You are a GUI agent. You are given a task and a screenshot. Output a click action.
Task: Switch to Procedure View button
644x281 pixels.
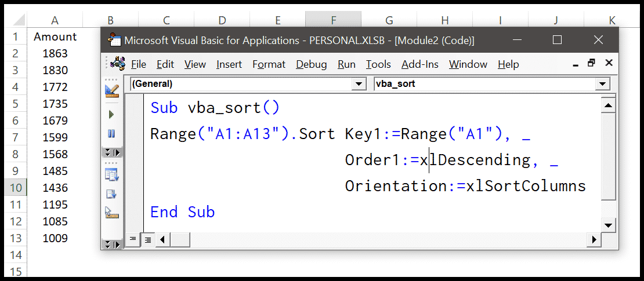pos(133,239)
